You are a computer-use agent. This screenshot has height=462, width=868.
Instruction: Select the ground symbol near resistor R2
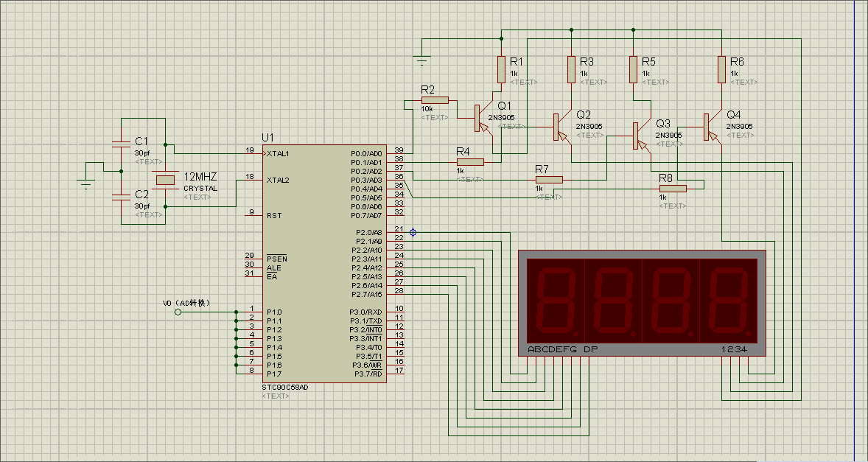(x=421, y=60)
